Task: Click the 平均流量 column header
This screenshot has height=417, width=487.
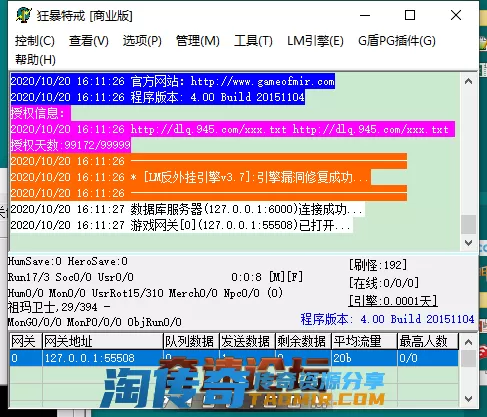Action: 364,341
